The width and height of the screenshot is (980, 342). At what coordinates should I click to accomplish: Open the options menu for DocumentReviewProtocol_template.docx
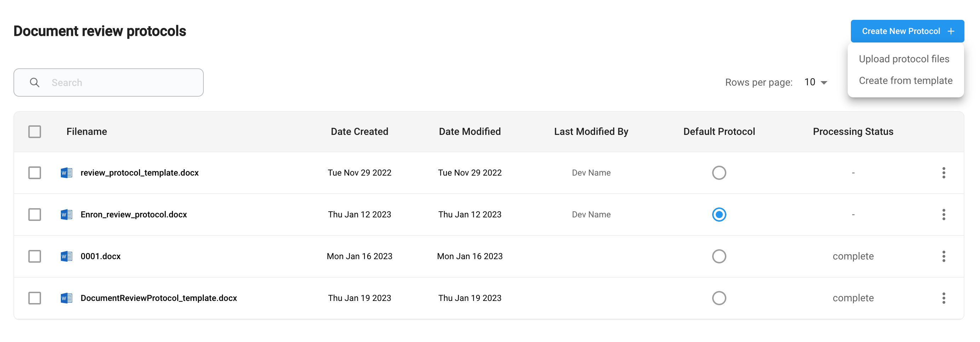tap(944, 298)
